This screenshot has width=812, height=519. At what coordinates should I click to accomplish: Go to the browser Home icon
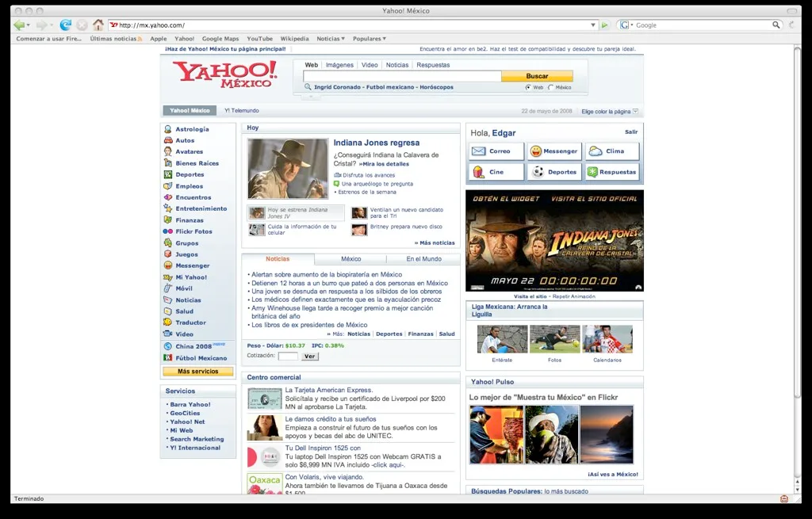coord(98,25)
